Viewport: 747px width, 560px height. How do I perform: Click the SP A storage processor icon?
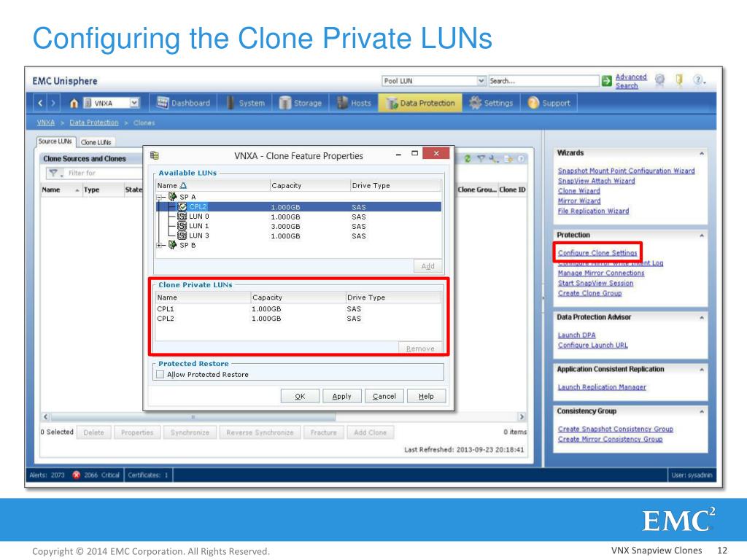[172, 197]
